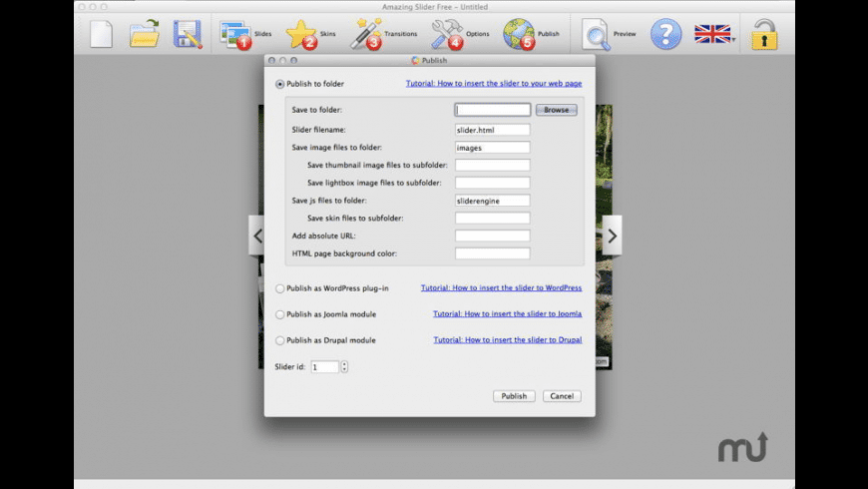
Task: Open an existing project folder icon
Action: pos(144,34)
